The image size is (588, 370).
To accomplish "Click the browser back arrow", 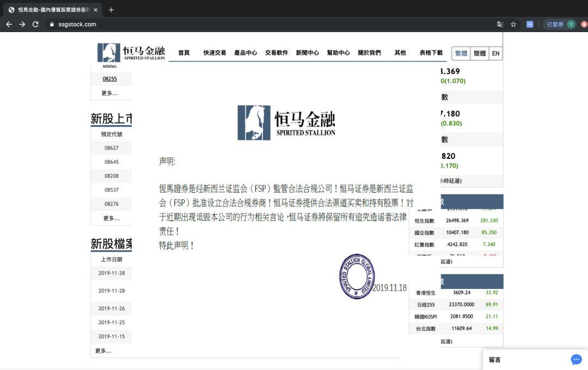I will (x=9, y=24).
